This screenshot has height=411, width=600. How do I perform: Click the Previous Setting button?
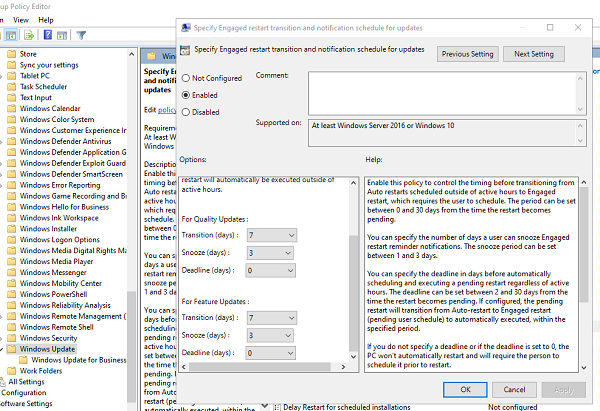coord(468,54)
